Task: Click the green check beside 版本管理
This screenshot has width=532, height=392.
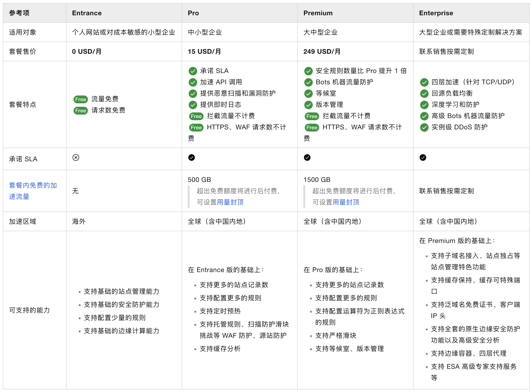Action: 309,105
